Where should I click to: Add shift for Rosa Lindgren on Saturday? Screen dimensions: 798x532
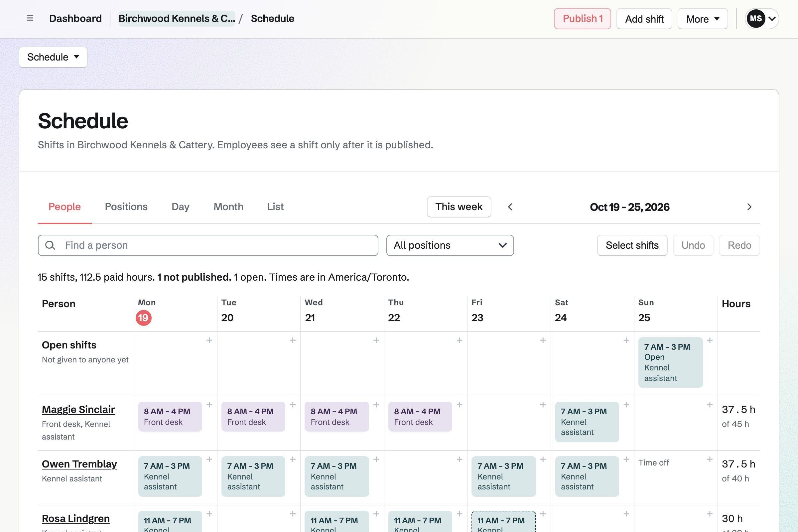[x=626, y=514]
